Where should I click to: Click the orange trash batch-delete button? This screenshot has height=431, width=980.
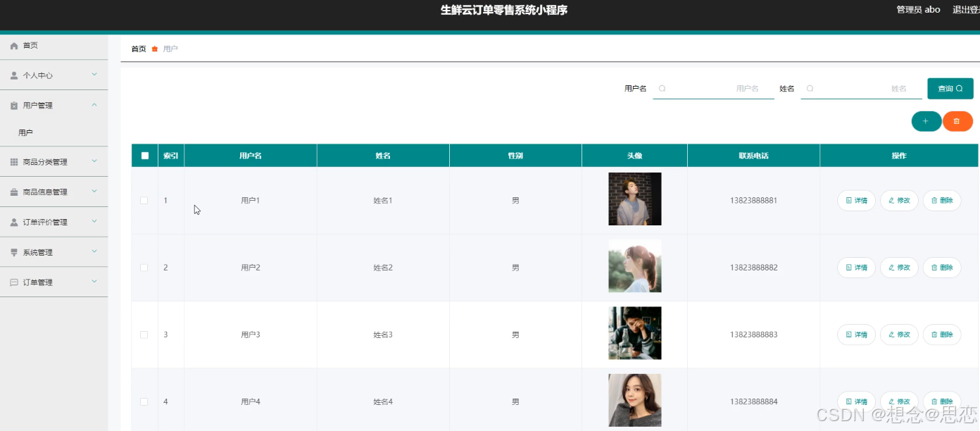[x=957, y=121]
